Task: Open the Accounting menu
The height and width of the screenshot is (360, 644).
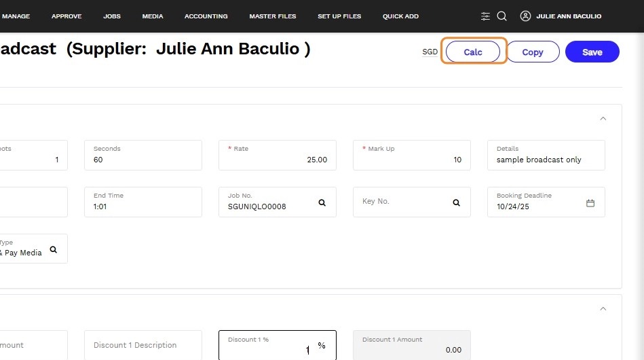Action: point(206,16)
